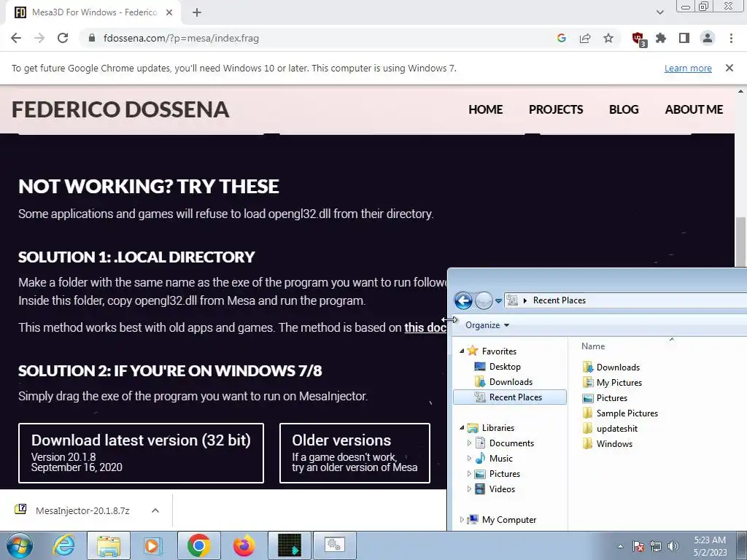
Task: Launch Windows Media Player from taskbar
Action: tap(153, 545)
